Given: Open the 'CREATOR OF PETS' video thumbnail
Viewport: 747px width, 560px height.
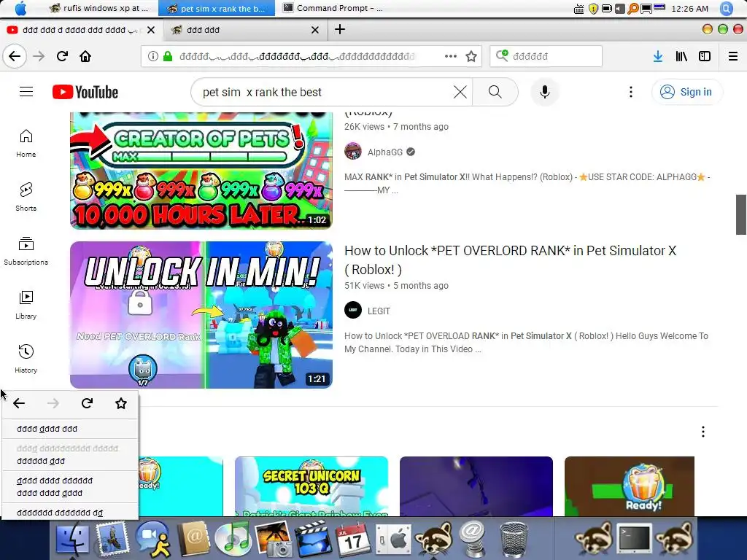Looking at the screenshot, I should 201,171.
